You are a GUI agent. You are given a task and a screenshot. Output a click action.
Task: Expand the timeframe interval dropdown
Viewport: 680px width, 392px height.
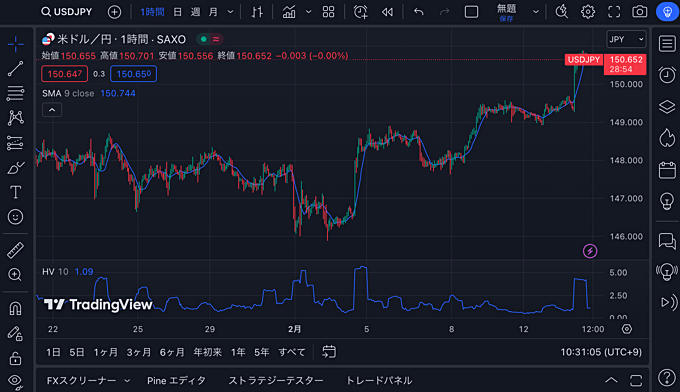231,12
